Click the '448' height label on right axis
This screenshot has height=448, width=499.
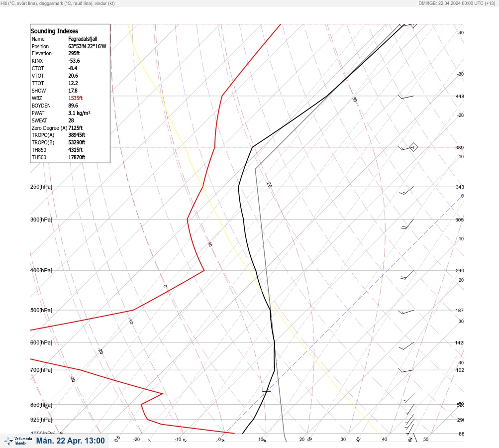(x=460, y=97)
